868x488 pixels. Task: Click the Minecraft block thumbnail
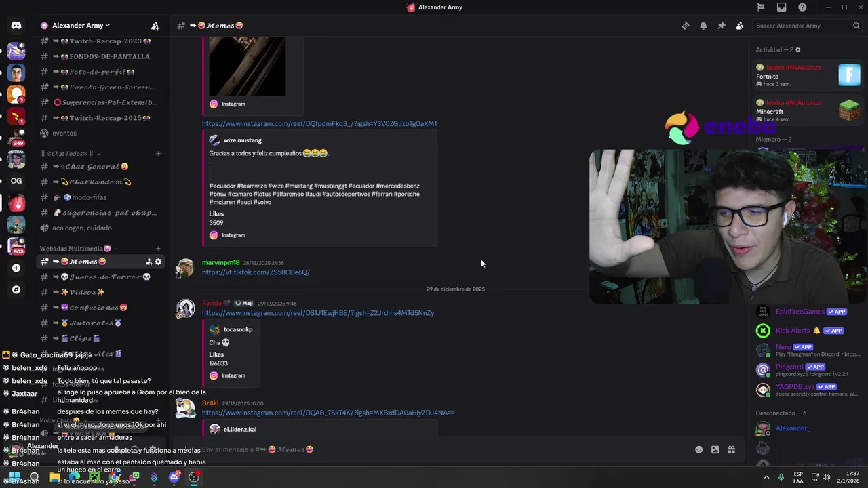coord(849,110)
